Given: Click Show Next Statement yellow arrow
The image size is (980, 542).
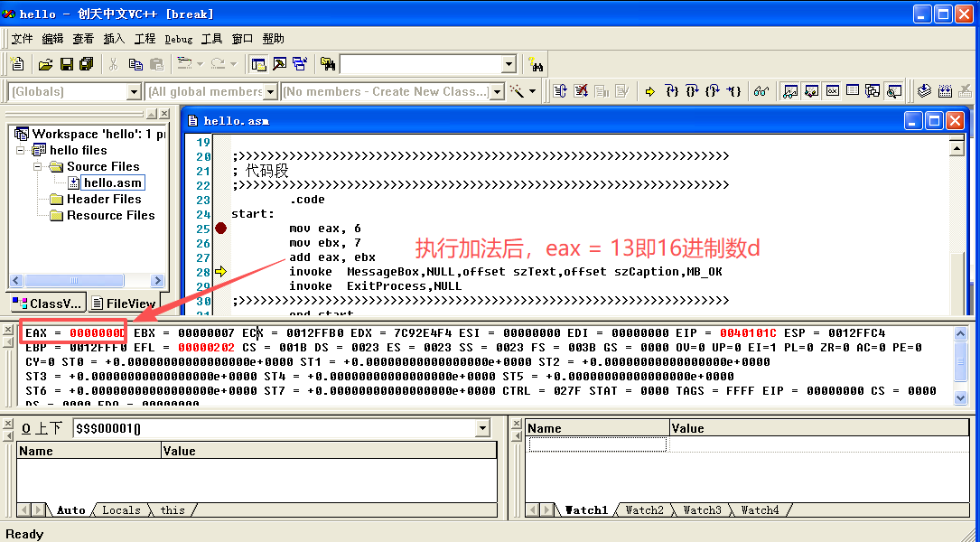Looking at the screenshot, I should tap(650, 91).
